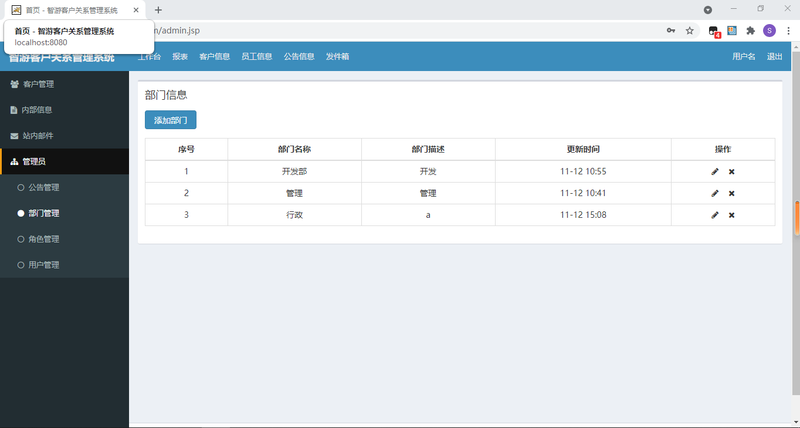The width and height of the screenshot is (800, 428).
Task: Expand the 客户管理 sidebar section
Action: (x=64, y=84)
